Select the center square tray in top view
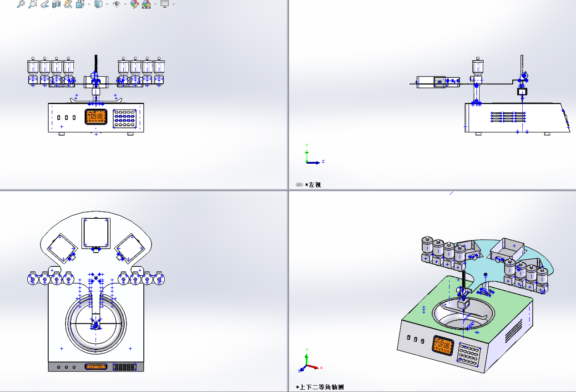Viewport: 576px width, 392px height. [96, 232]
